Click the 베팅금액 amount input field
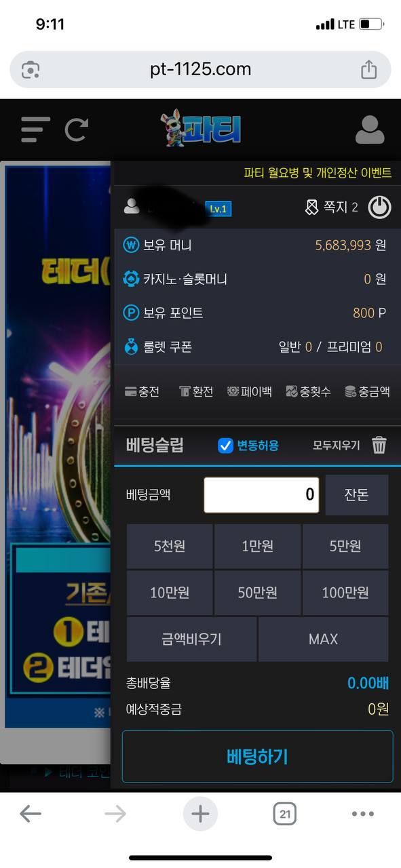401x868 pixels. tap(261, 494)
